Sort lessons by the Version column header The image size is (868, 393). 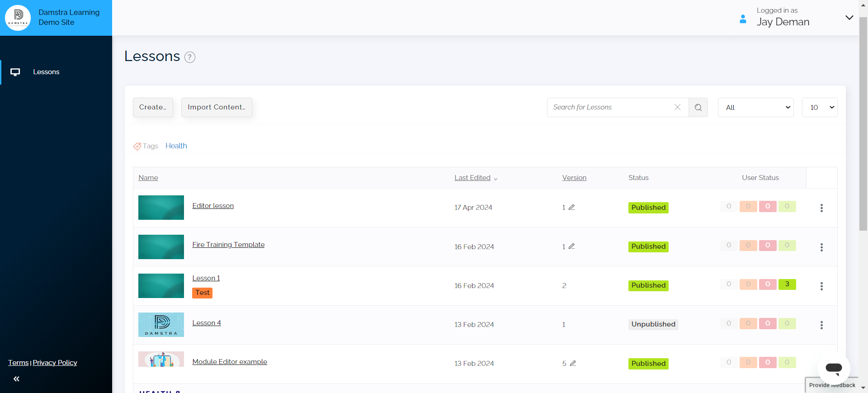point(574,178)
